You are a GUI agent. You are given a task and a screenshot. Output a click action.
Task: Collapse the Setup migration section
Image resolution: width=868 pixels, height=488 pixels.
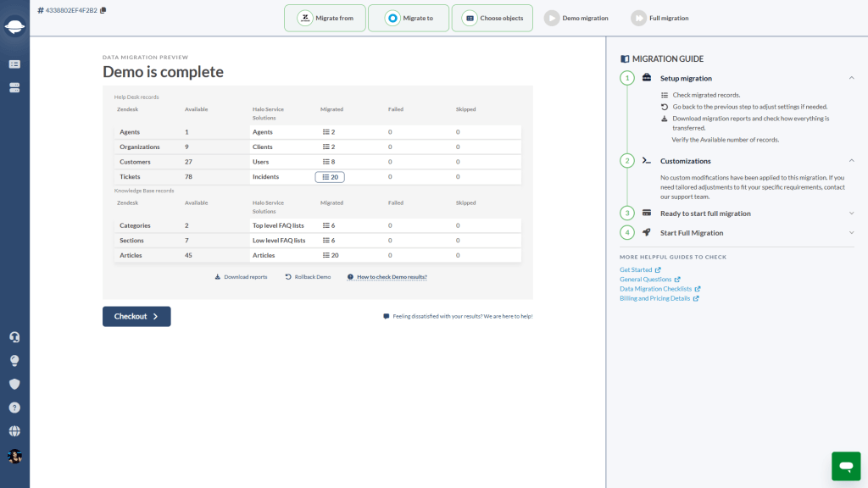851,78
